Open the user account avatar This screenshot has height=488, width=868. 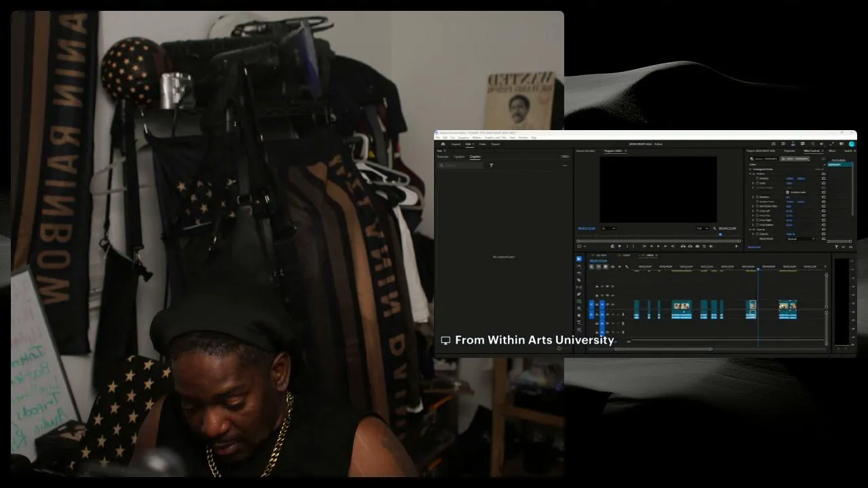[x=852, y=144]
